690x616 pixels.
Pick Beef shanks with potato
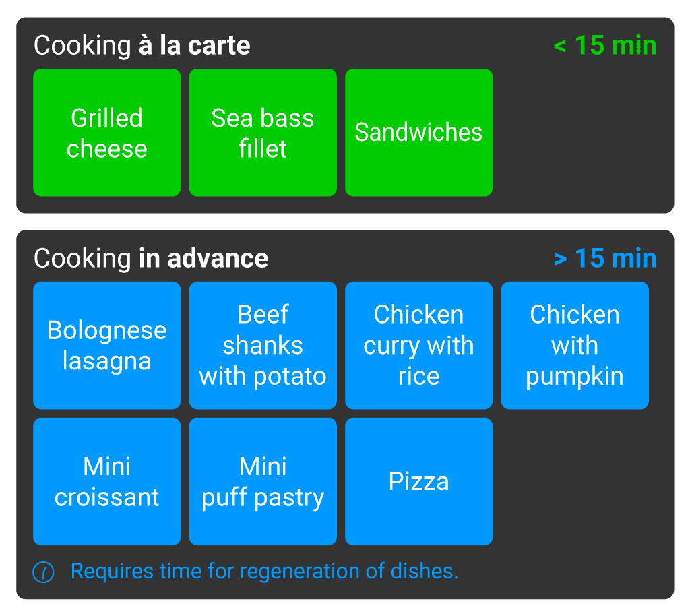click(263, 345)
